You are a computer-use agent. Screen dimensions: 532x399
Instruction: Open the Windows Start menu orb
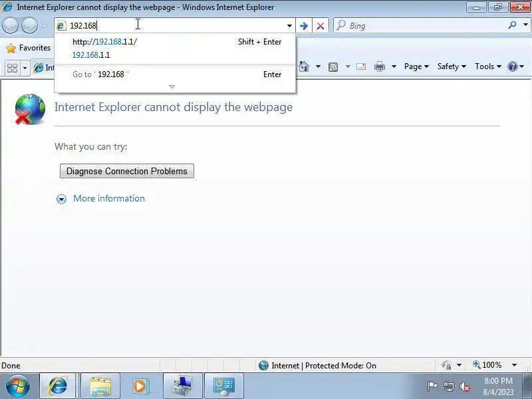17,386
